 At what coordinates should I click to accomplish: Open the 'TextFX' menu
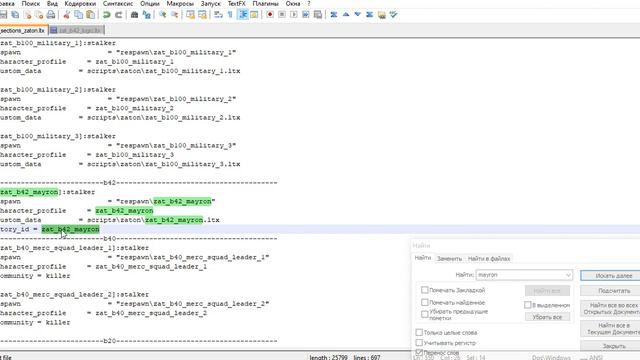tap(237, 4)
